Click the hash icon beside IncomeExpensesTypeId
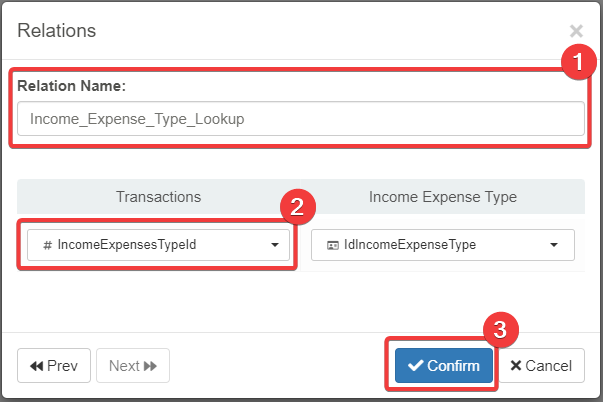Viewport: 603px width, 402px height. coord(48,245)
